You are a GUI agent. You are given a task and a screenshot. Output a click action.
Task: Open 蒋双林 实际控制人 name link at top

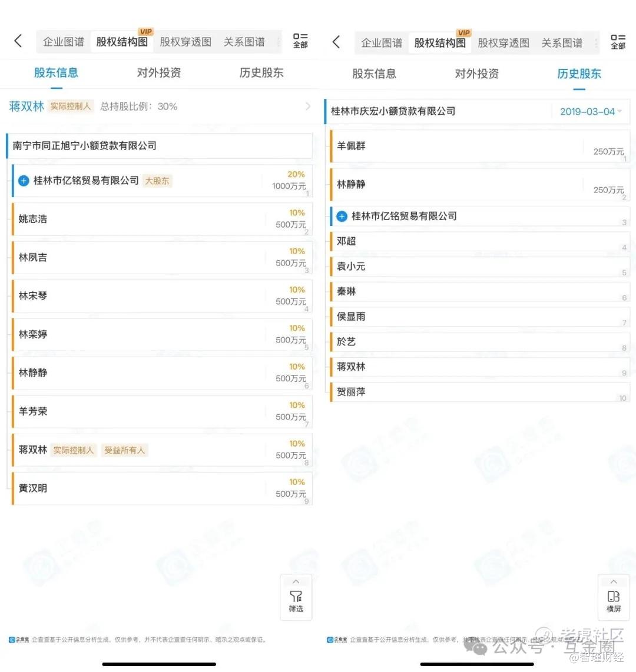click(26, 107)
